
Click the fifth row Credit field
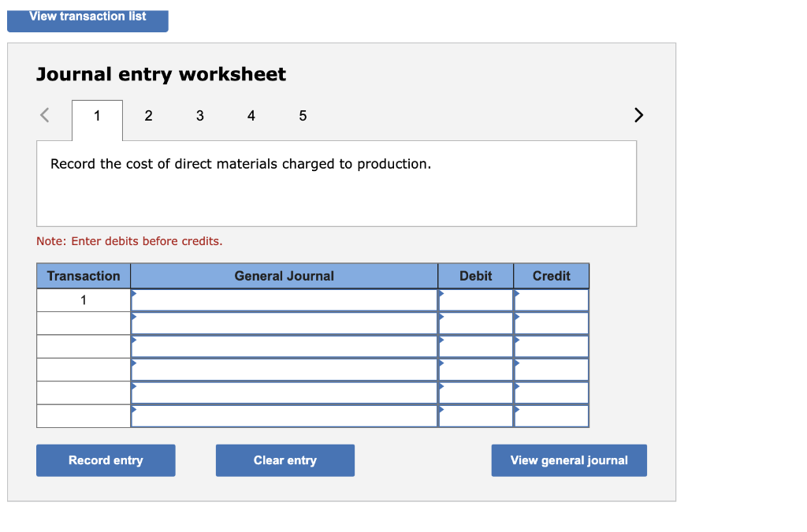(551, 393)
